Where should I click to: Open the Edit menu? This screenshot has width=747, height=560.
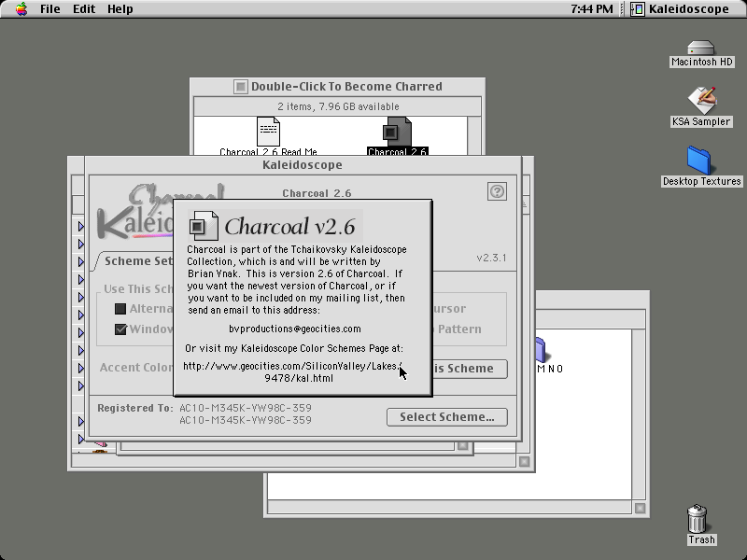pyautogui.click(x=84, y=9)
